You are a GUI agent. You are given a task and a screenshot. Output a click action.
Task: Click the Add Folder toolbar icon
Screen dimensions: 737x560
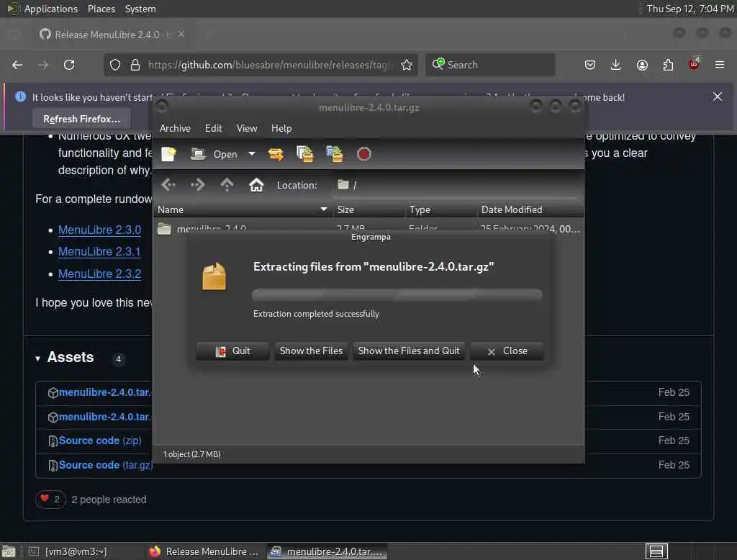tap(334, 154)
